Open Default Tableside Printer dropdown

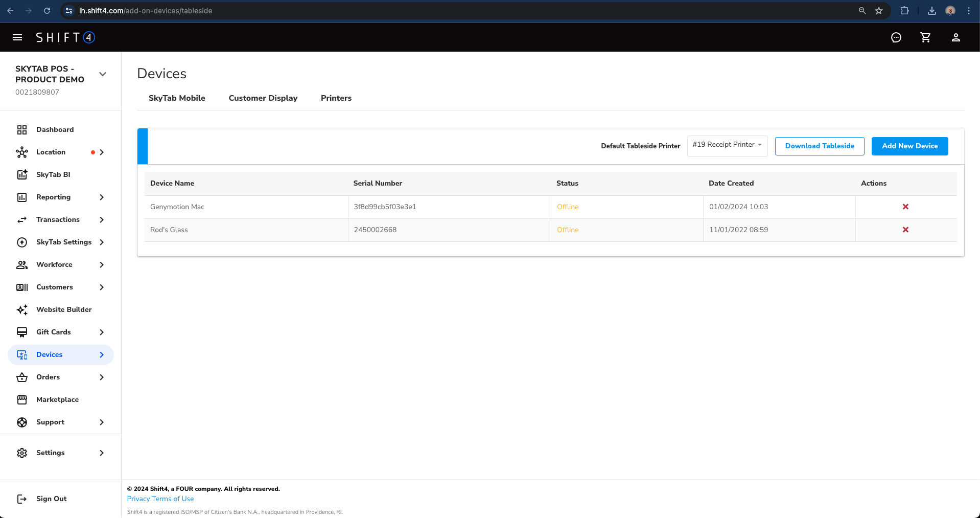(x=727, y=145)
